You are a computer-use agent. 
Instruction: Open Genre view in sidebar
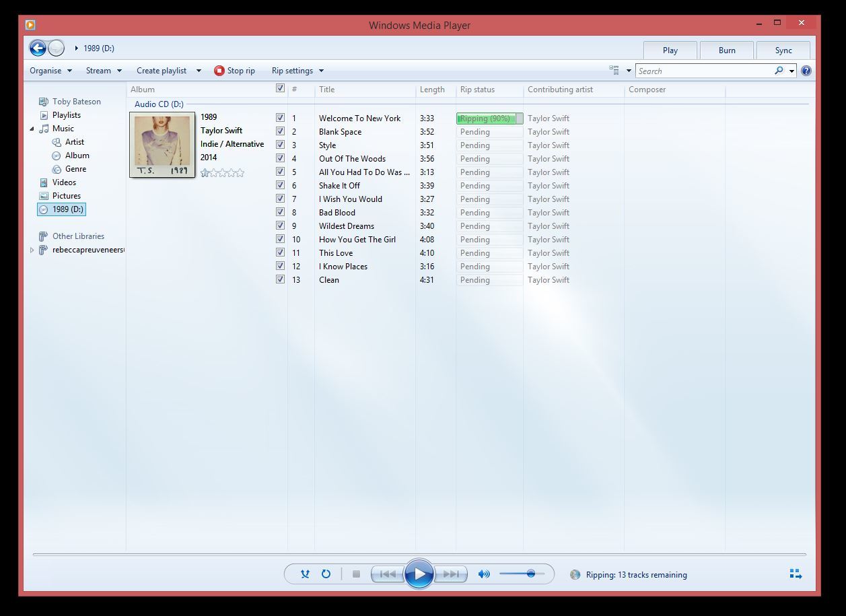click(x=75, y=169)
